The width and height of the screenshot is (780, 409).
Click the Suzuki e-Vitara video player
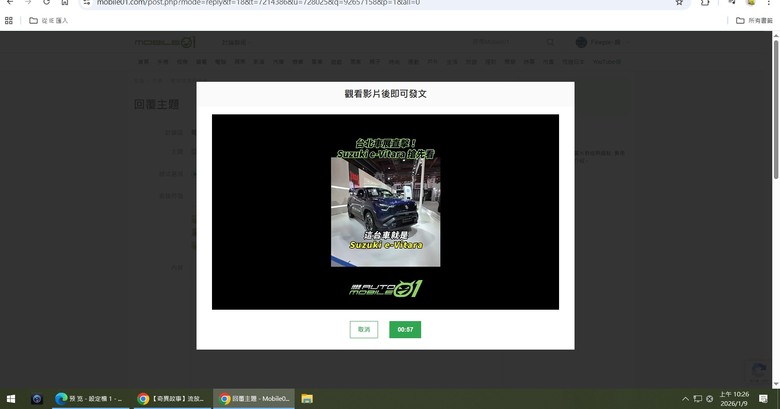[385, 212]
